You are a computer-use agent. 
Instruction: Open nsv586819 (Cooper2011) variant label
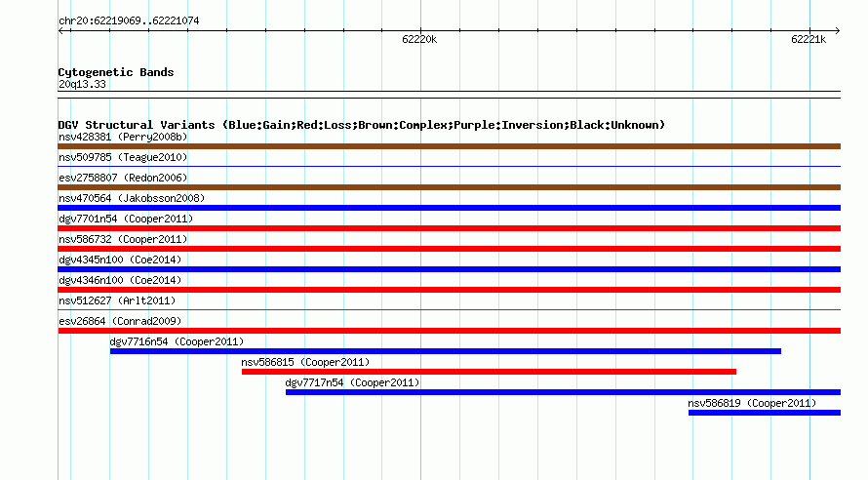pos(752,403)
